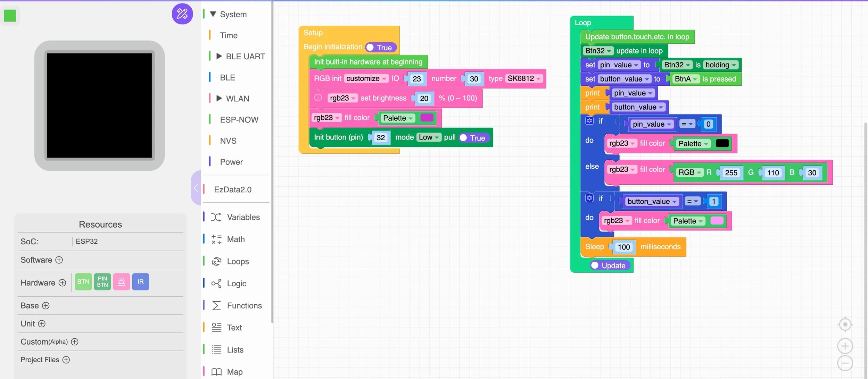Viewport: 868px width, 379px height.
Task: Open the SK6812 type dropdown
Action: click(524, 78)
